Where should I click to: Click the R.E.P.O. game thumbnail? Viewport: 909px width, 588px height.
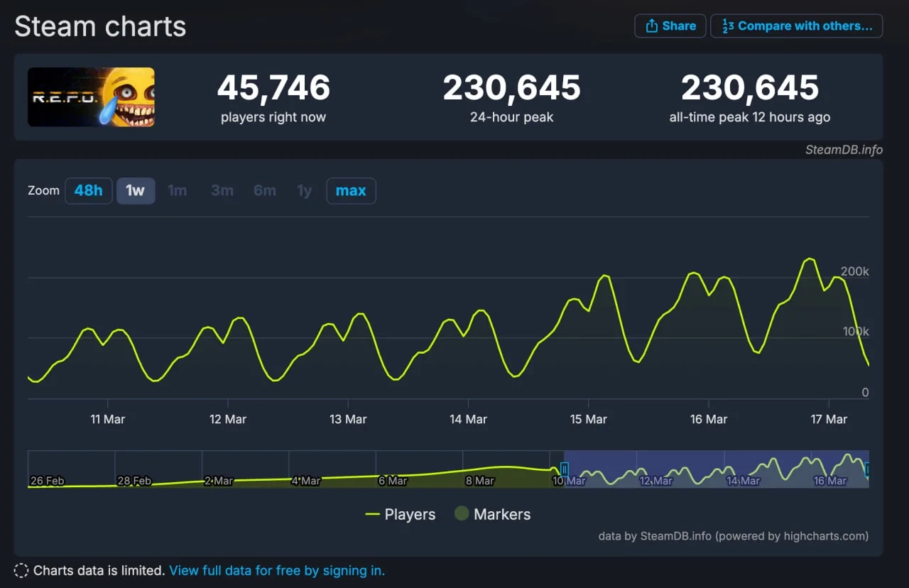91,97
